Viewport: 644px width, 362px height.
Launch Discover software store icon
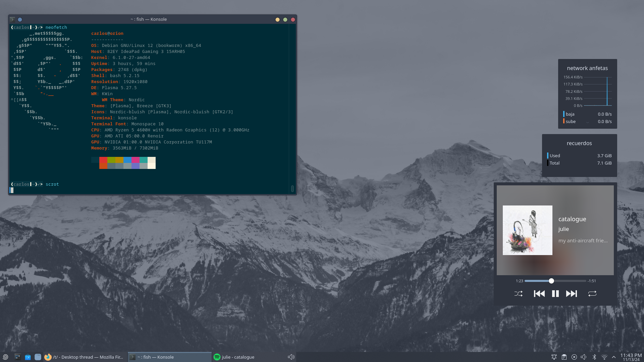coord(28,357)
